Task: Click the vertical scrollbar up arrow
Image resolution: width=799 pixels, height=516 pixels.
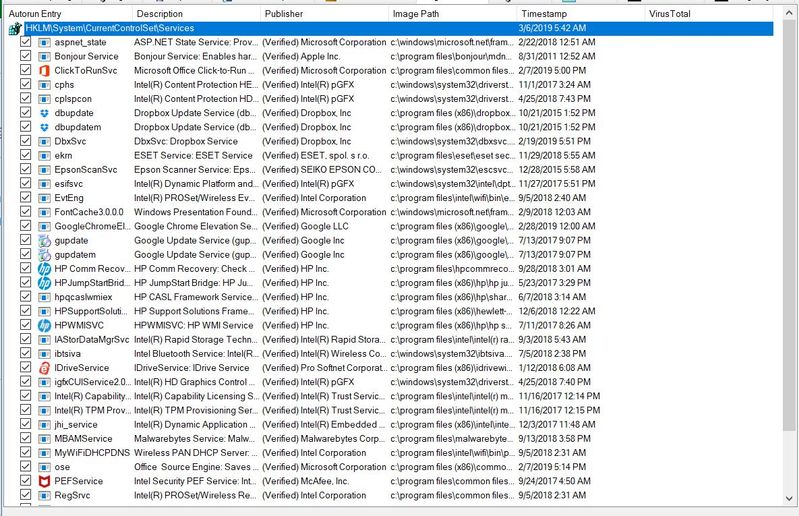Action: pos(789,14)
